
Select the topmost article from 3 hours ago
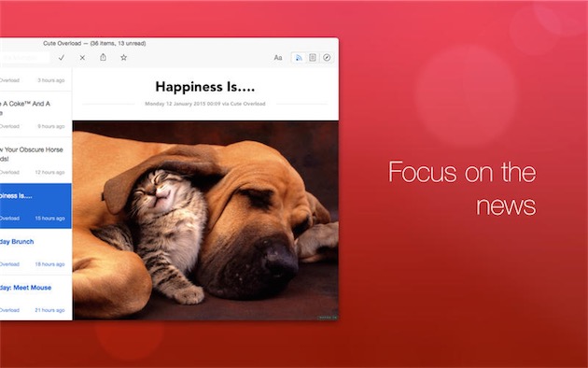(x=35, y=79)
